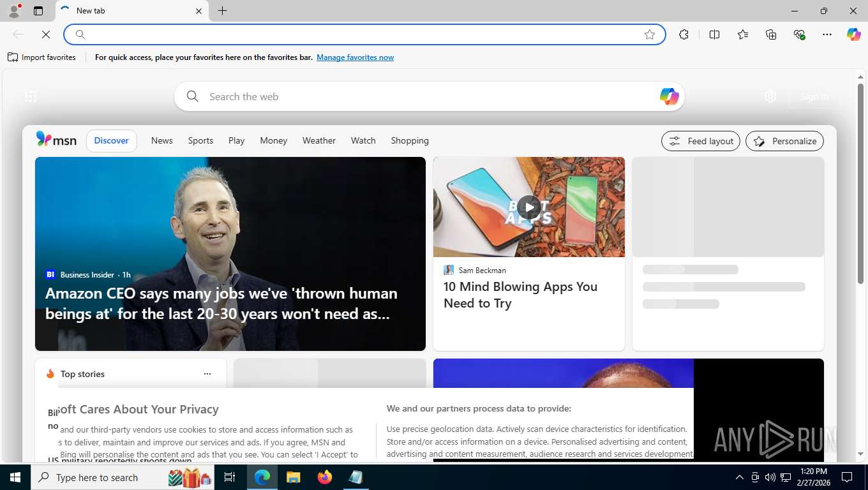Open the taskbar clock showing 1:20 PM
The width and height of the screenshot is (868, 490).
tap(813, 477)
